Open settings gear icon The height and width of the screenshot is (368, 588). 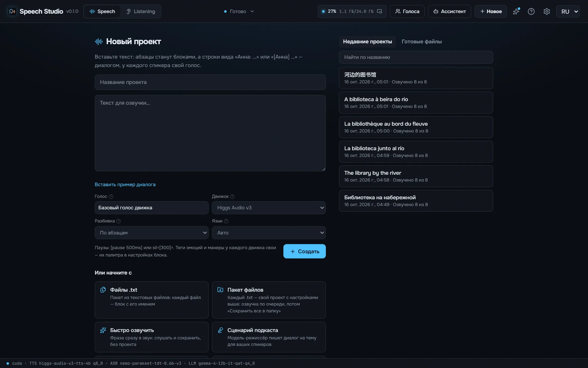(x=547, y=11)
